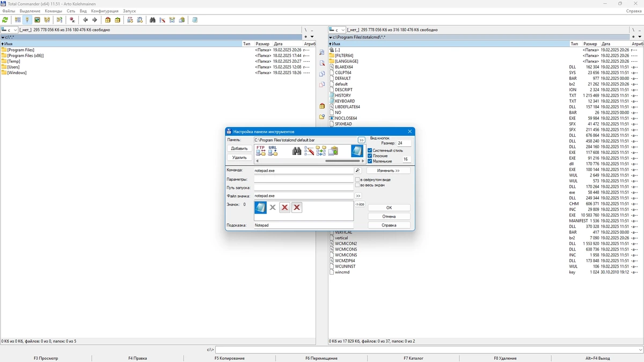The image size is (644, 362).
Task: Click the ->ico button
Action: tap(360, 204)
